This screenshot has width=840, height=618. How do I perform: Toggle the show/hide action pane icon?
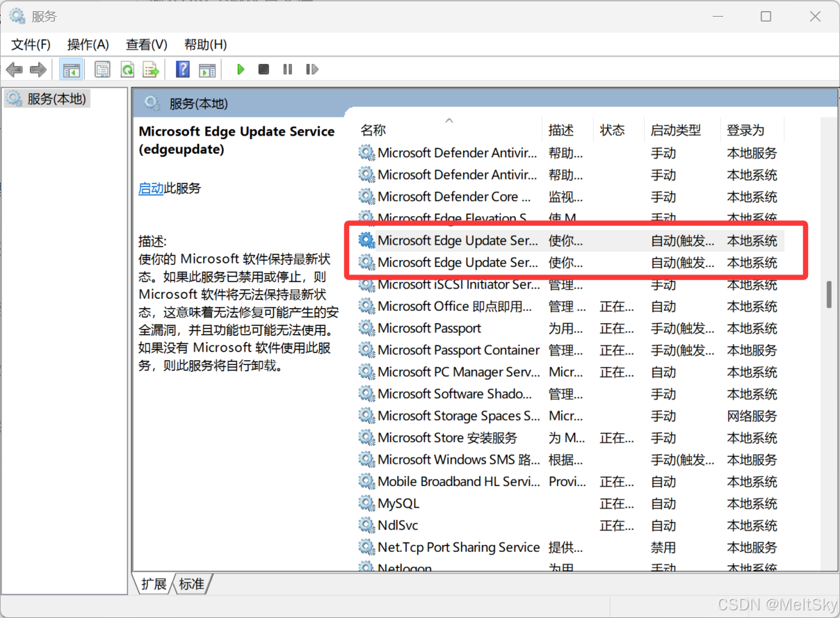tap(207, 70)
